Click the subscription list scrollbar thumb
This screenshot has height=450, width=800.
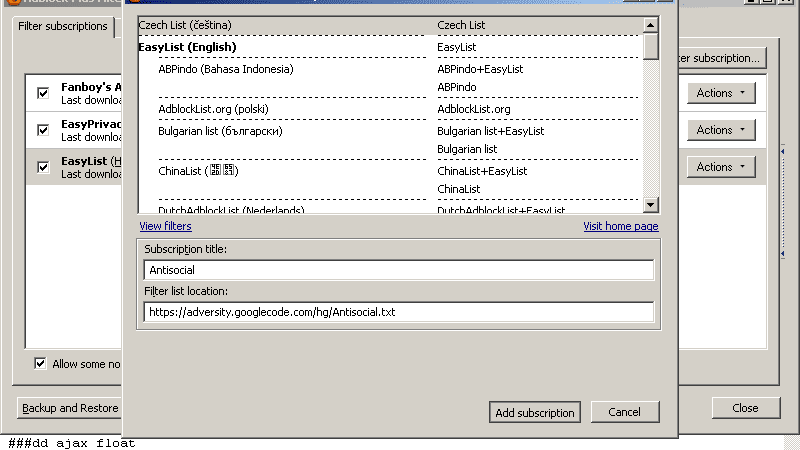(x=650, y=46)
